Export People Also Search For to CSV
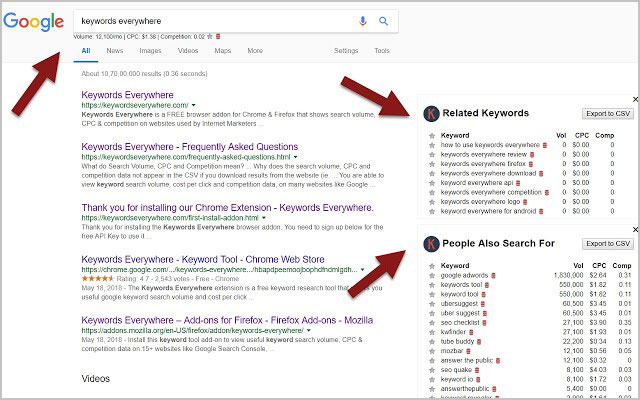640x400 pixels. point(608,244)
